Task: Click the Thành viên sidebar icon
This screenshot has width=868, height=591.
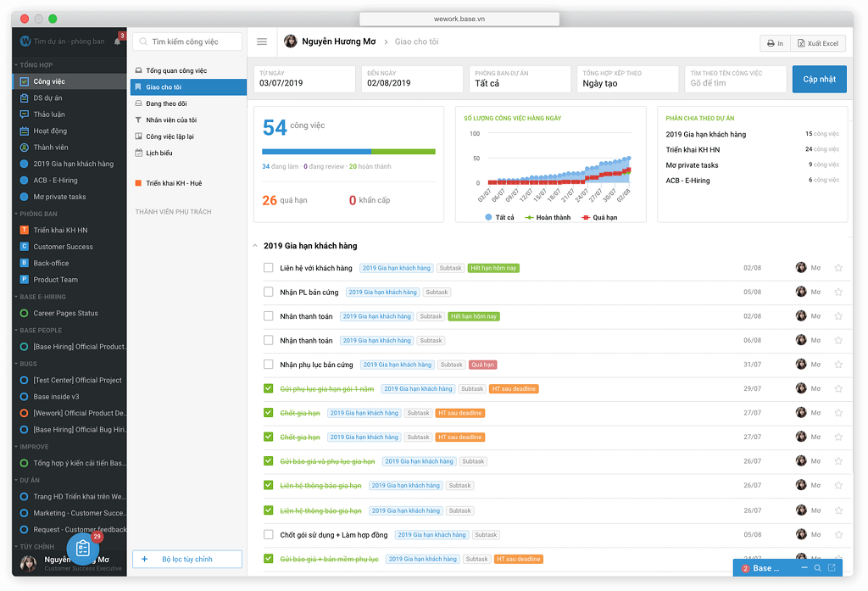Action: coord(25,148)
